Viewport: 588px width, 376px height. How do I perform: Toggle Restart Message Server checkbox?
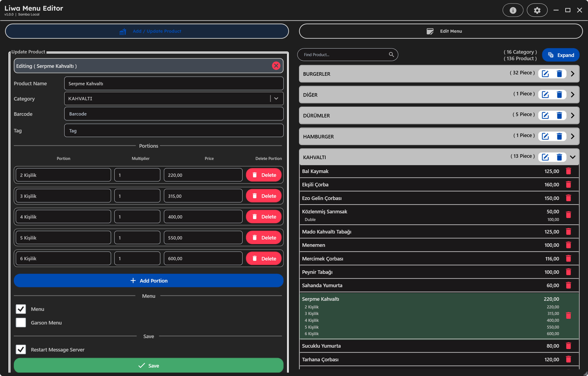click(21, 349)
